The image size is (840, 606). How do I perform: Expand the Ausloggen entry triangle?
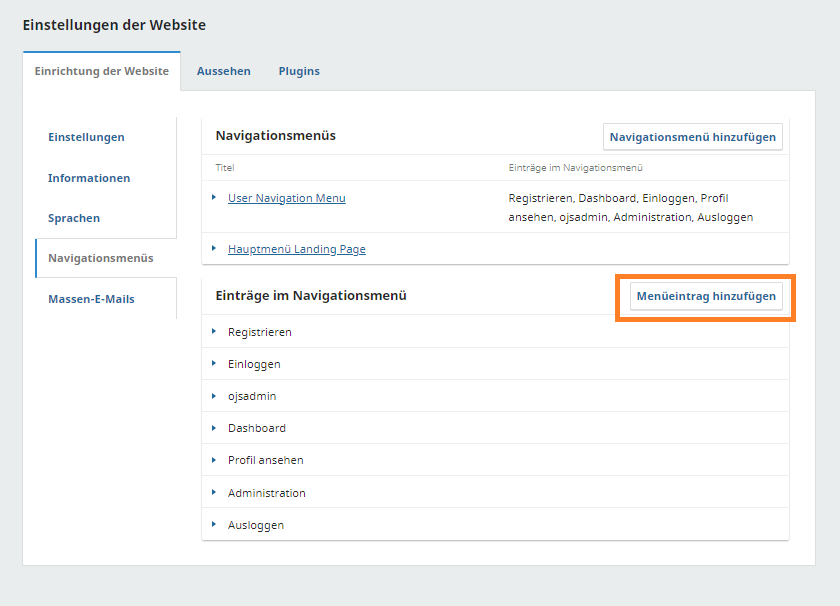[214, 525]
